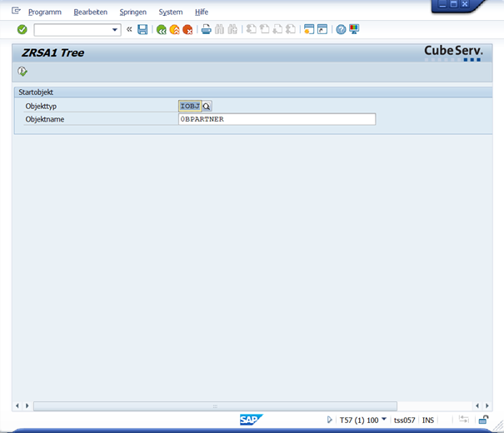Click the Objektname label

point(45,119)
